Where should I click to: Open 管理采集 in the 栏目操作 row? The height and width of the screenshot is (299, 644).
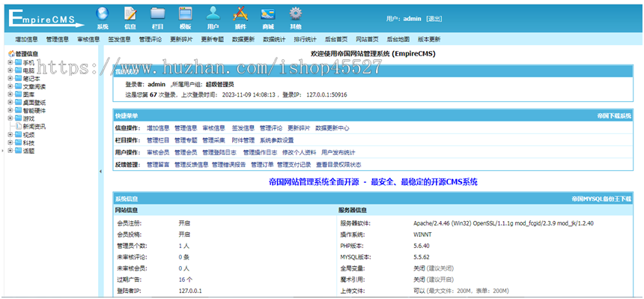[x=213, y=140]
